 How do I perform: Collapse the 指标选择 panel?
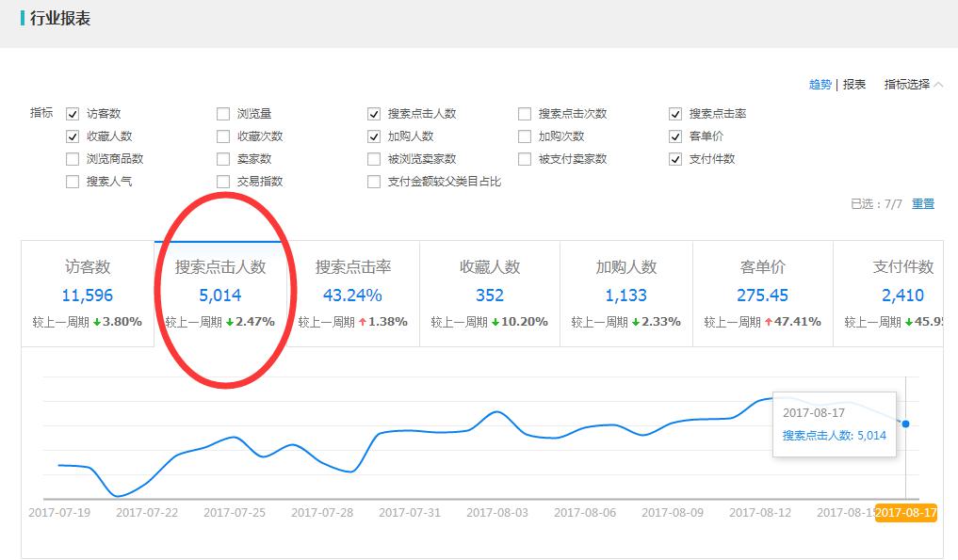913,85
